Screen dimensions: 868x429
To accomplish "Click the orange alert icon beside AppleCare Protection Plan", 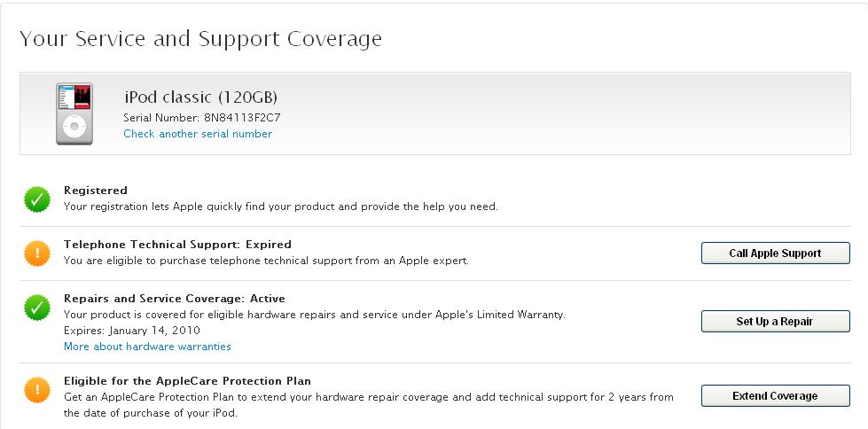I will 37,390.
